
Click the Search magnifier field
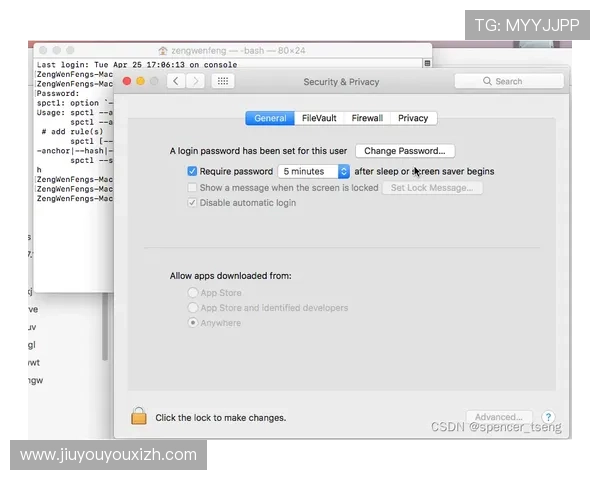[x=509, y=81]
